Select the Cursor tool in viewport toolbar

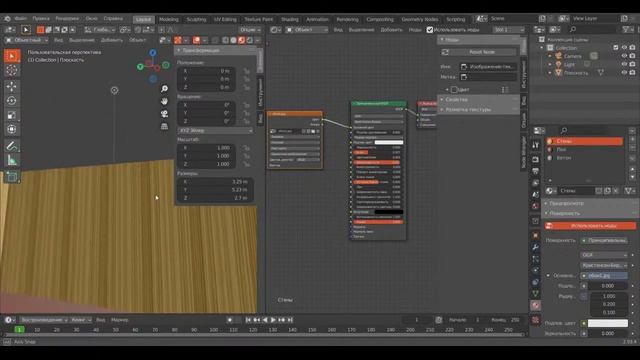coord(12,70)
